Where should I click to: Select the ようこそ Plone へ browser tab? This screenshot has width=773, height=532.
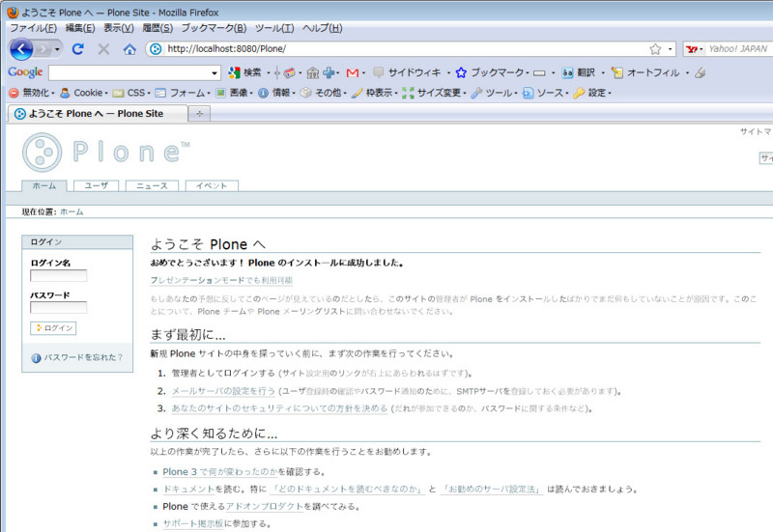coord(98,114)
